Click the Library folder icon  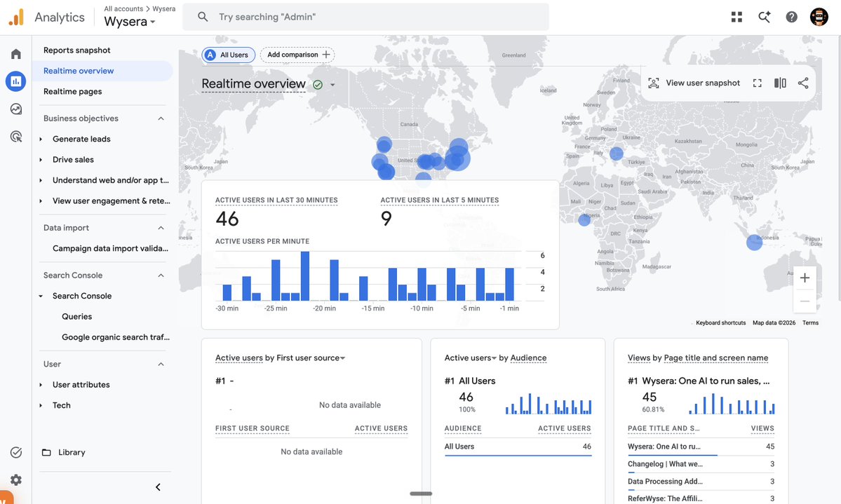click(47, 452)
